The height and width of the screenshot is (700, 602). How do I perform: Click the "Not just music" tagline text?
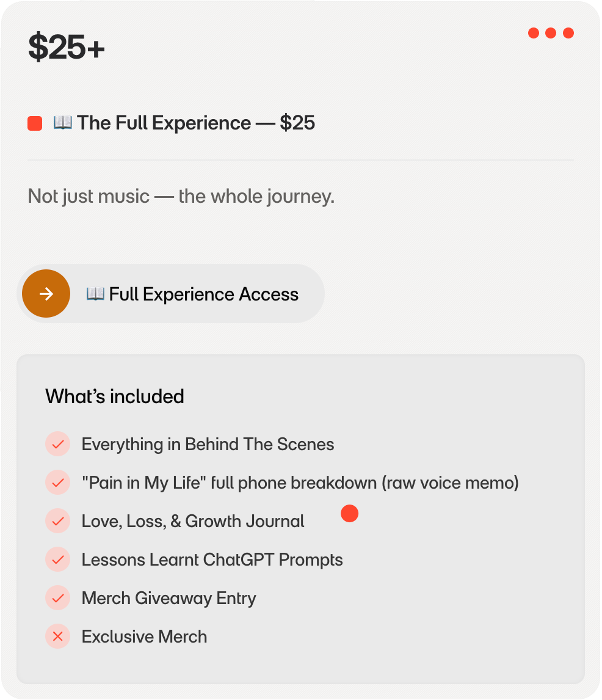point(181,197)
